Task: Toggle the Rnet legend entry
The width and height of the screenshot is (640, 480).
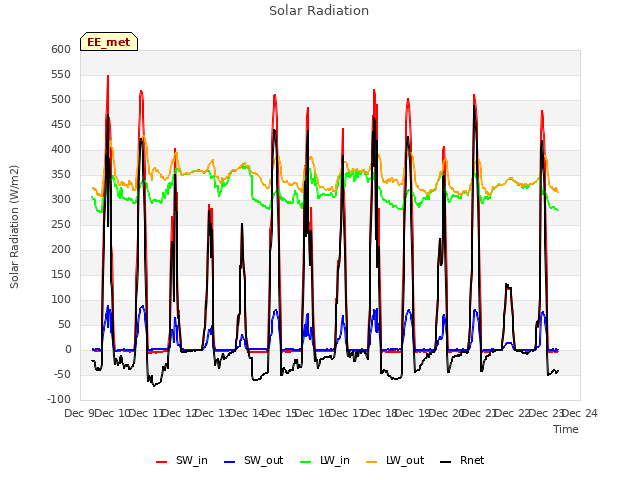Action: coord(462,460)
